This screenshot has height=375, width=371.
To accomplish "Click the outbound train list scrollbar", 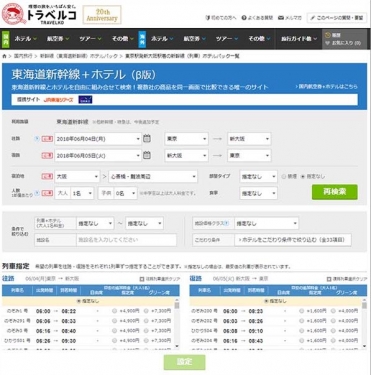I will click(x=177, y=324).
